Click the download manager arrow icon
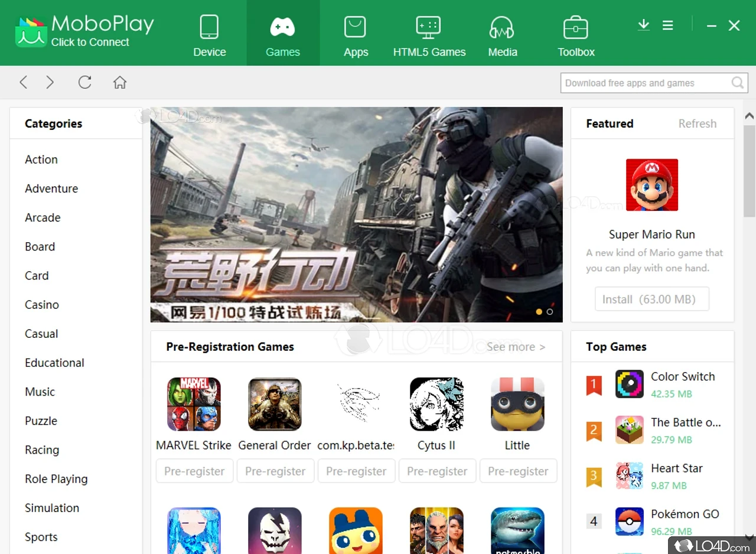This screenshot has width=756, height=554. (x=643, y=25)
